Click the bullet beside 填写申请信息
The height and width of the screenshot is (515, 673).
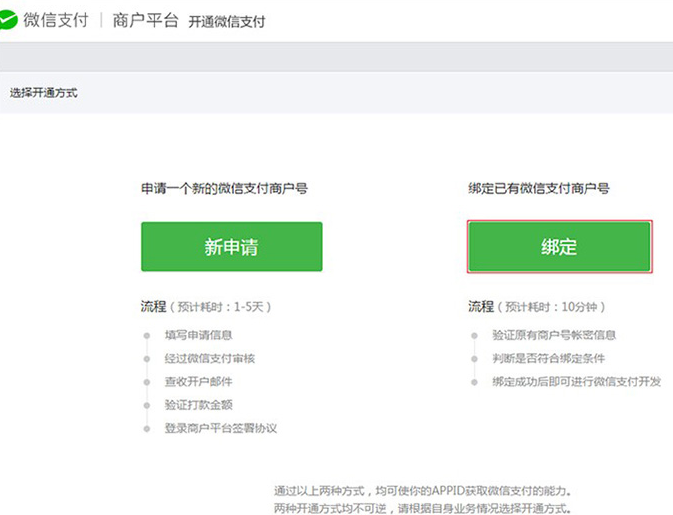pyautogui.click(x=147, y=336)
